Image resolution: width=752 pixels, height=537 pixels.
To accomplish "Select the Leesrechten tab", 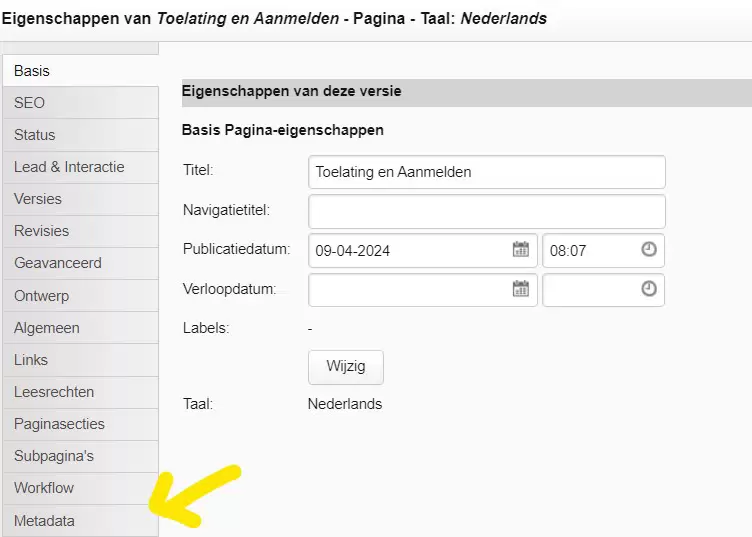I will click(79, 392).
